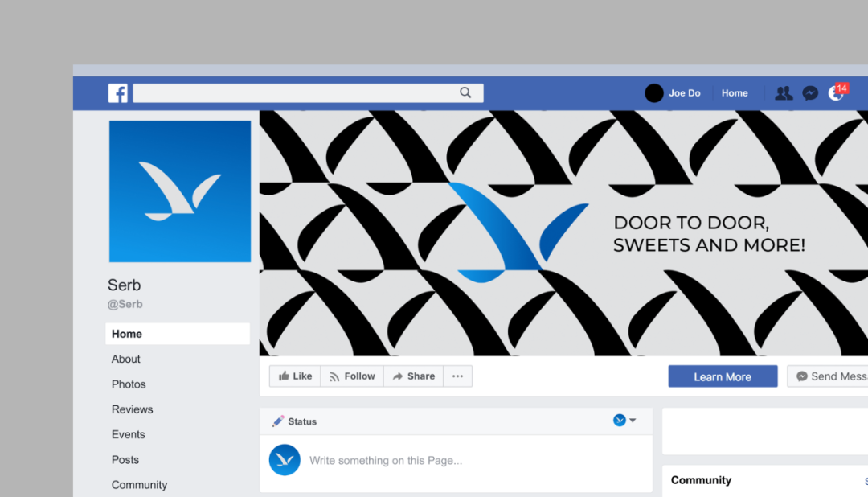Click the pencil Status icon

(x=278, y=421)
